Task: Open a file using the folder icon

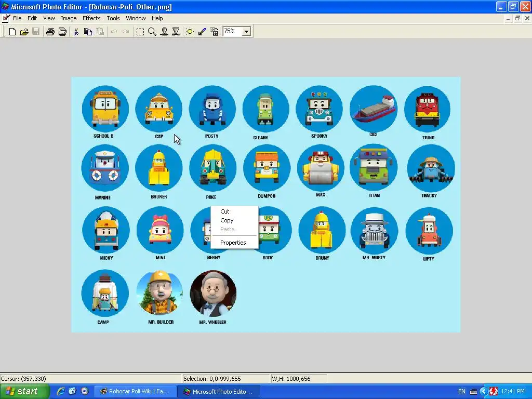Action: [24, 32]
